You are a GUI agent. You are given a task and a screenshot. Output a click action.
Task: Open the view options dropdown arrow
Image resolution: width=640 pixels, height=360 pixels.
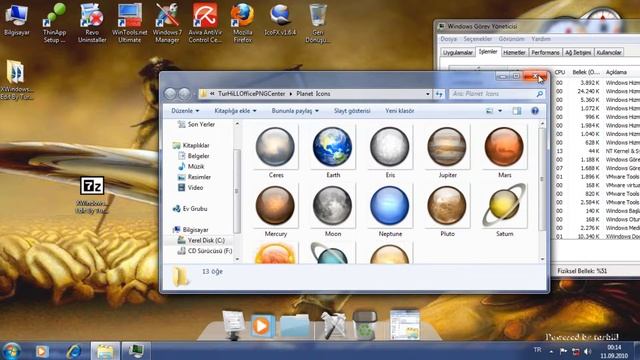click(x=500, y=111)
